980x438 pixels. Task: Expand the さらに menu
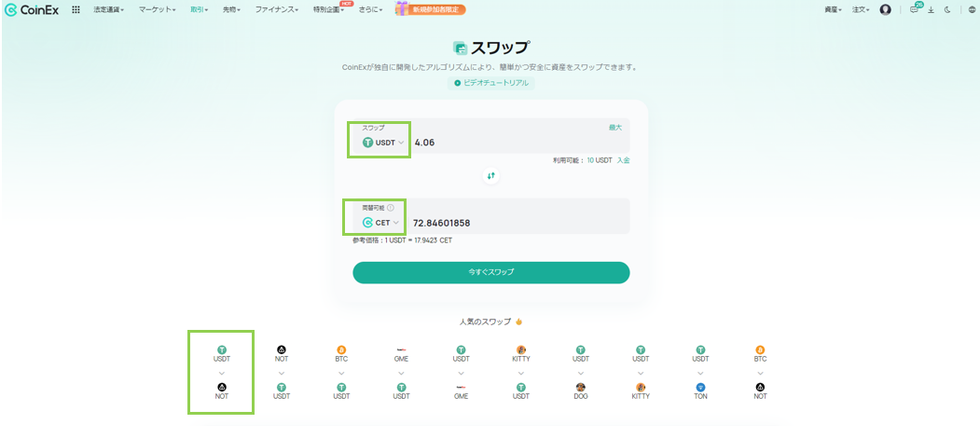[370, 10]
